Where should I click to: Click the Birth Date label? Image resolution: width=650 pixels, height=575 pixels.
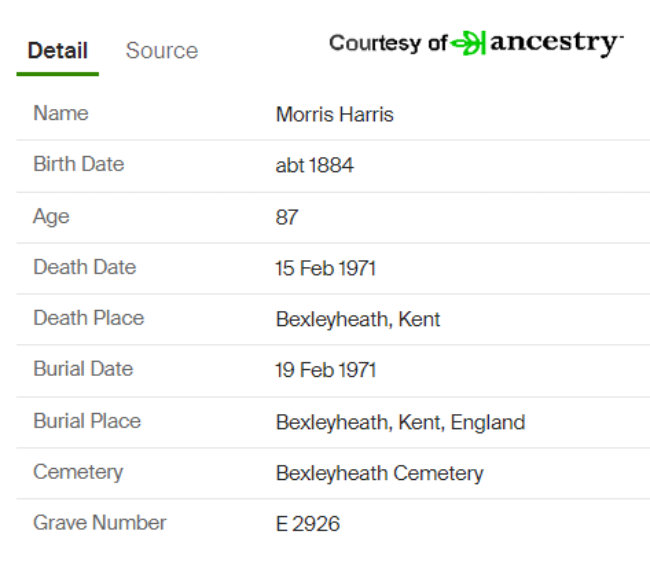pos(79,164)
